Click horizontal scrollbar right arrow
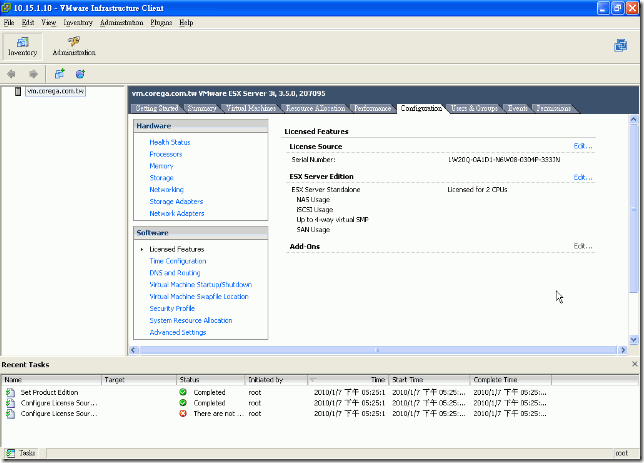 click(623, 350)
